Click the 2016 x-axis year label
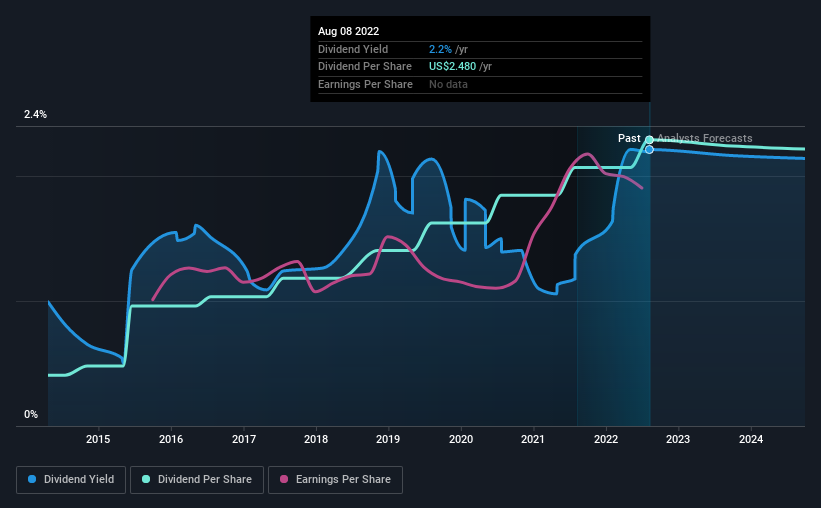 tap(171, 439)
